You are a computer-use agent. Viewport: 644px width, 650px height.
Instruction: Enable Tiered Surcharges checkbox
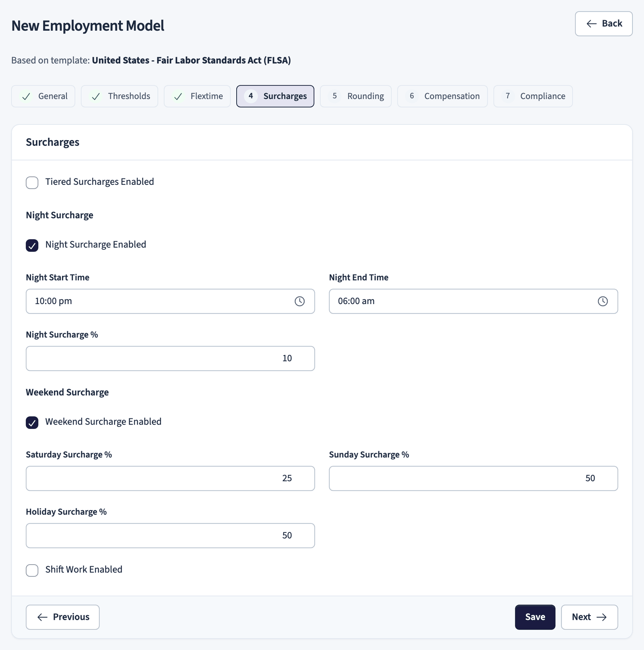tap(32, 182)
